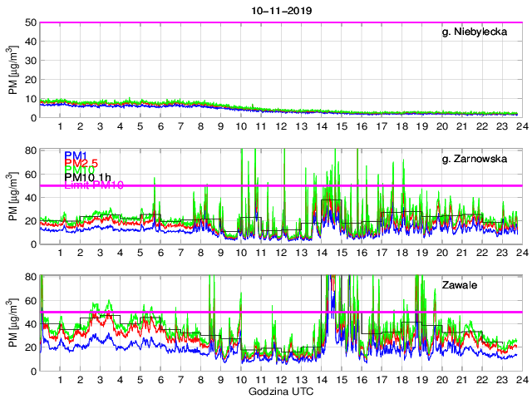Click the y-axis PM label of middle plot
Image resolution: width=532 pixels, height=399 pixels.
12,196
